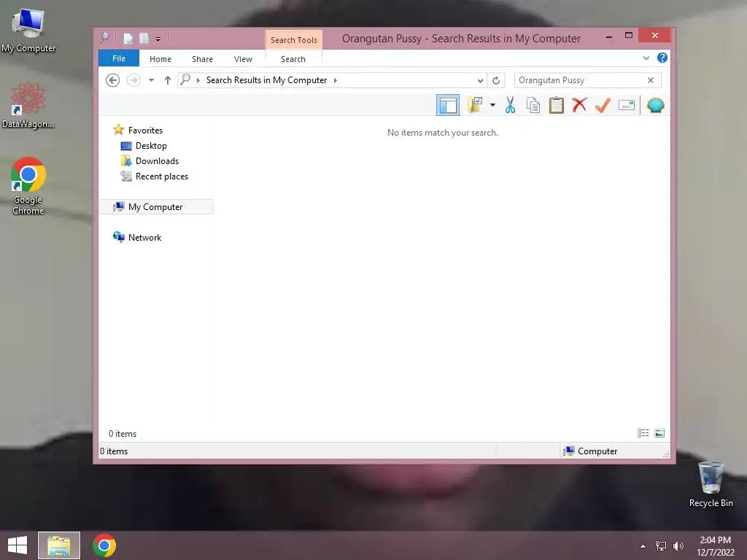Open the Home ribbon tab
747x560 pixels.
click(160, 59)
